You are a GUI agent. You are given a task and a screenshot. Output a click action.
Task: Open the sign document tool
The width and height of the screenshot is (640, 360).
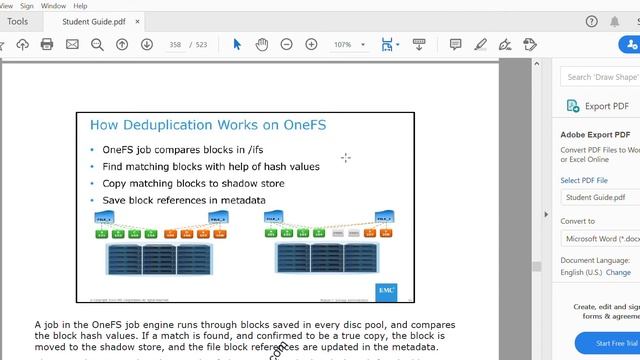pyautogui.click(x=505, y=44)
